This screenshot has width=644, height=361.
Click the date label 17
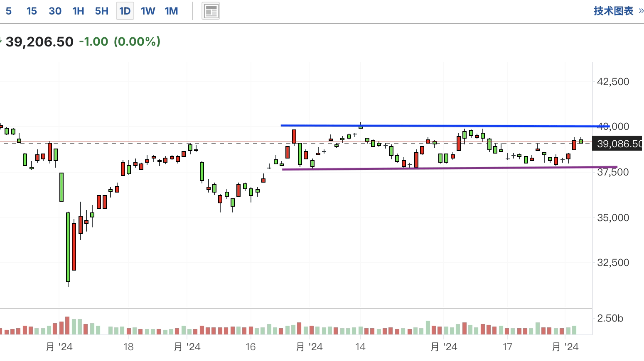coord(507,346)
